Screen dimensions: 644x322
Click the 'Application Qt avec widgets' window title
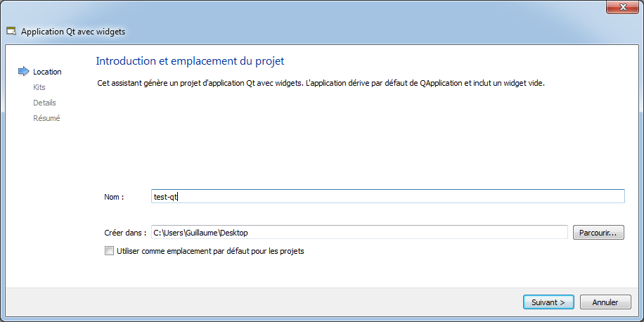72,31
